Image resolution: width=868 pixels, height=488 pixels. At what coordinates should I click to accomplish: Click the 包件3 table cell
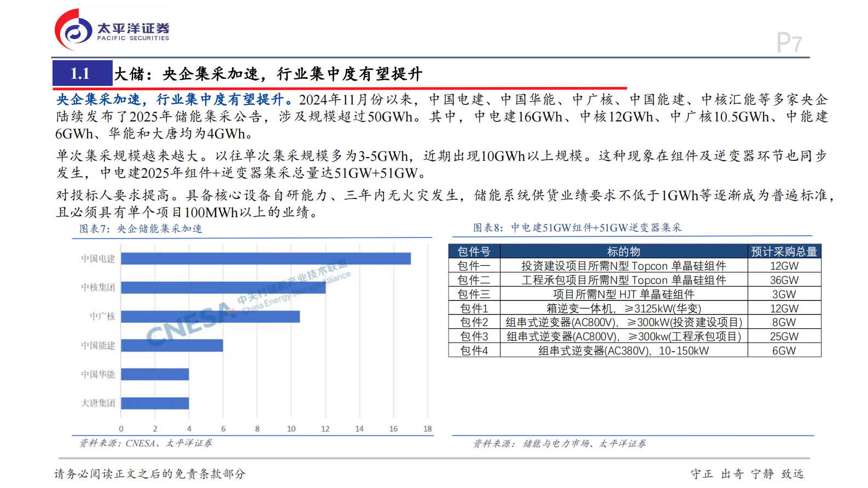[474, 336]
